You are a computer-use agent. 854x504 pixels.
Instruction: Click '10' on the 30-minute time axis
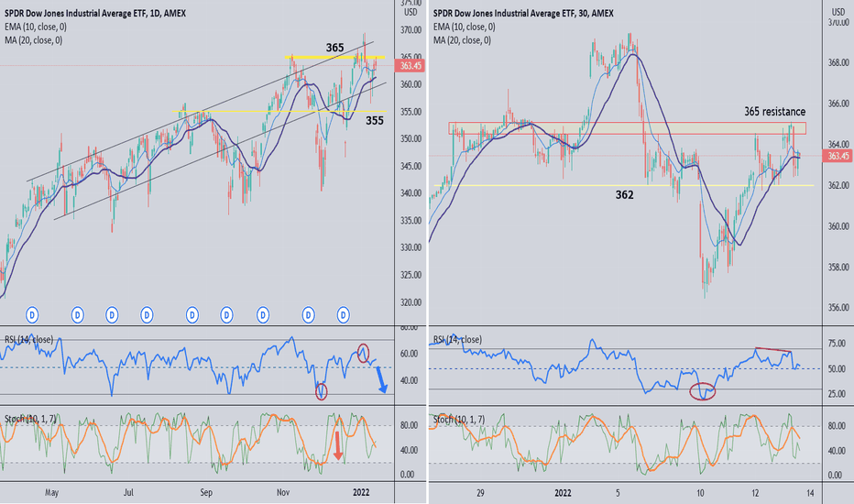click(x=700, y=493)
